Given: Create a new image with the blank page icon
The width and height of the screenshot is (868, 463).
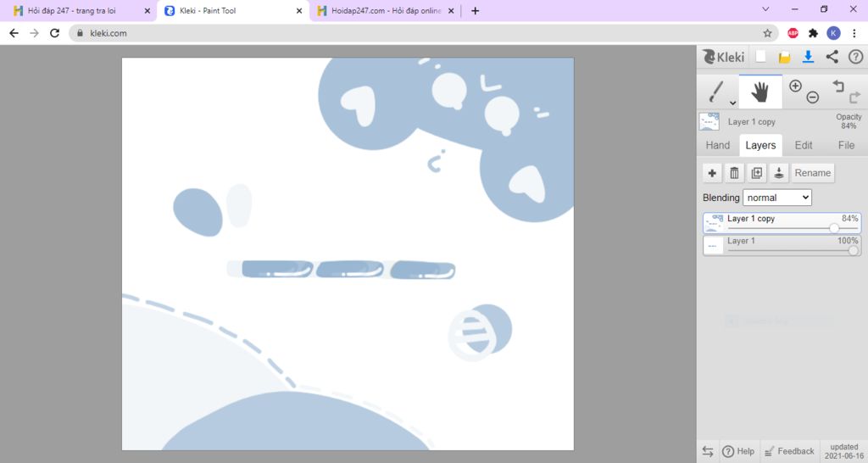Looking at the screenshot, I should (x=761, y=57).
